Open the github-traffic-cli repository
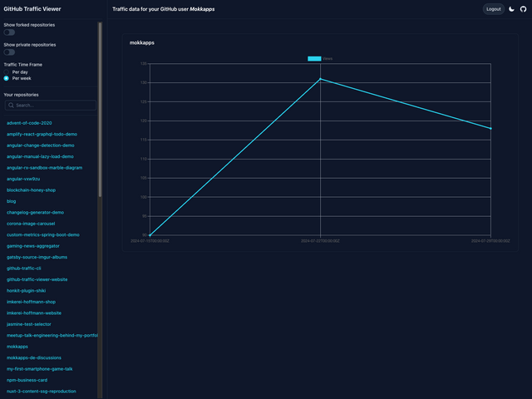Image resolution: width=532 pixels, height=399 pixels. coord(24,268)
